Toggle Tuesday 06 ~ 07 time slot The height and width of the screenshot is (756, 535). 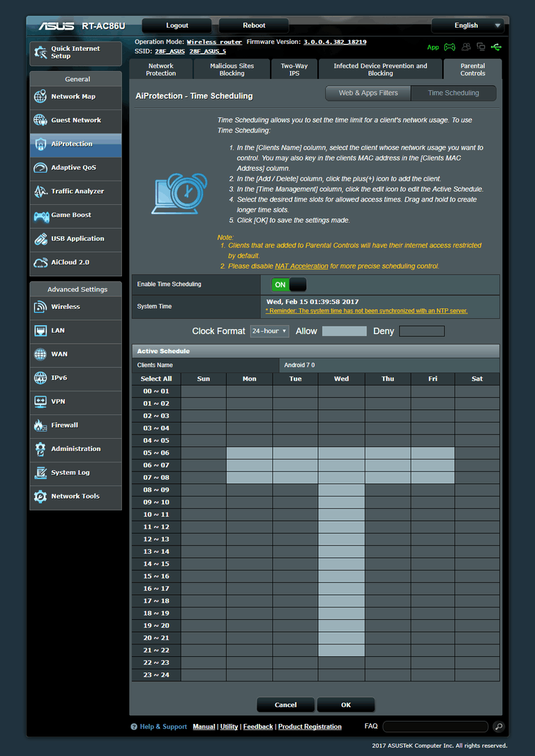[x=295, y=465]
